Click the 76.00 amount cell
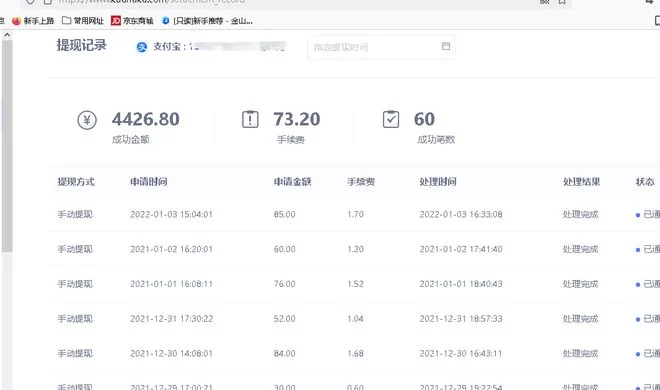This screenshot has width=660, height=390. pos(285,284)
